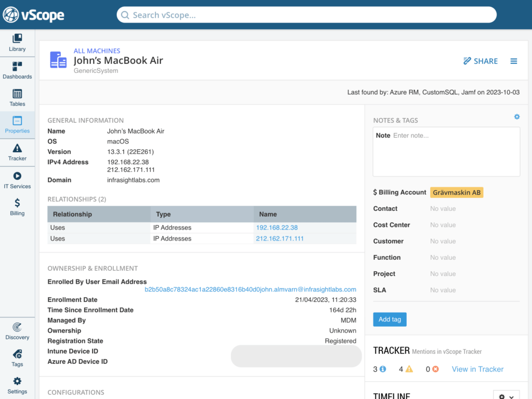
Task: Click into the Note text area
Action: (446, 152)
